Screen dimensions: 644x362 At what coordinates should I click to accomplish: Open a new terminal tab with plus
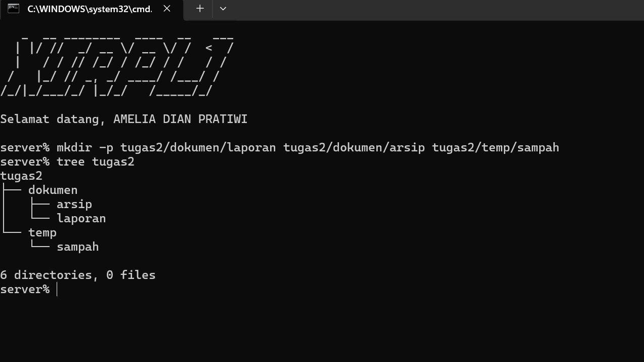(200, 9)
